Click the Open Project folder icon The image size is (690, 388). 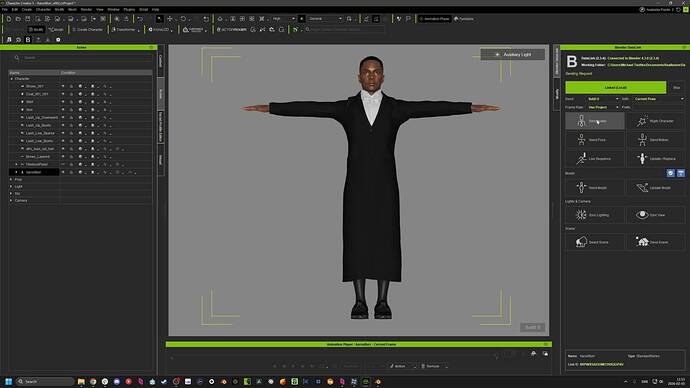(x=18, y=19)
